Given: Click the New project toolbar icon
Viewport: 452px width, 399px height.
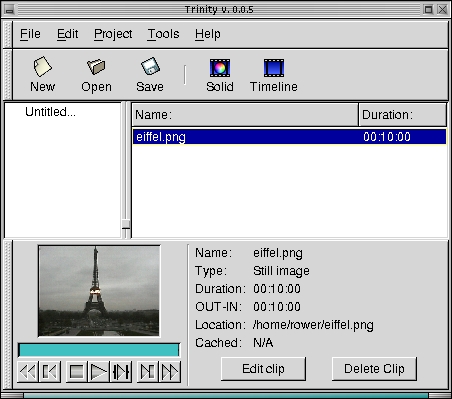Looking at the screenshot, I should 43,67.
